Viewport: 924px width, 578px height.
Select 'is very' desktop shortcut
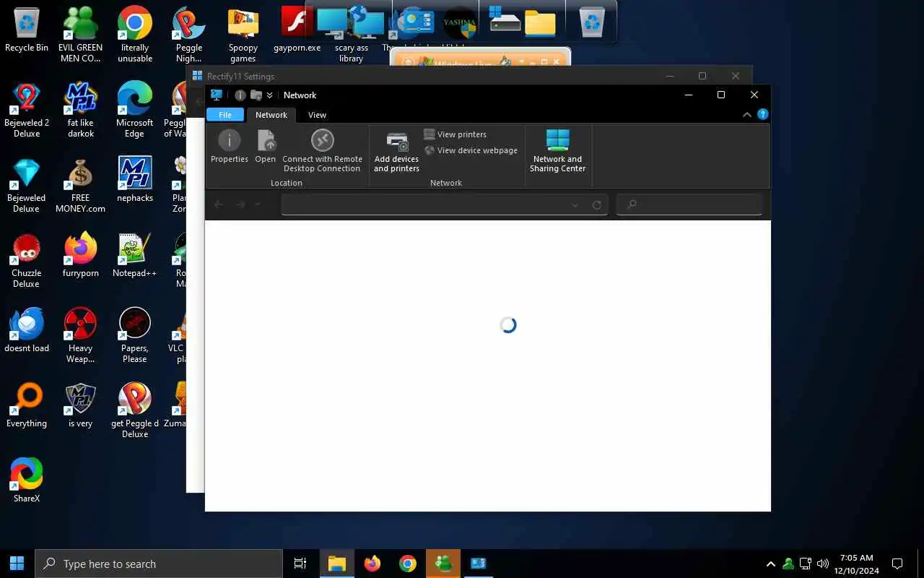point(80,405)
